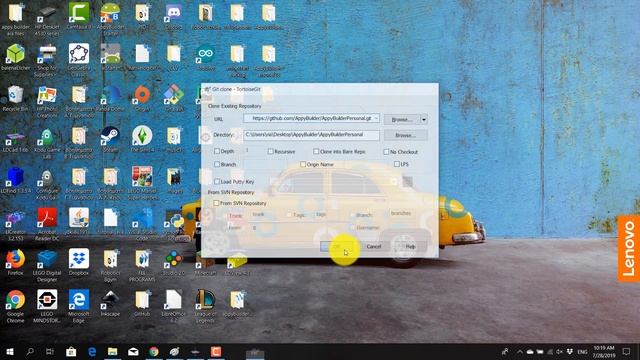640x360 pixels.
Task: Open balenaEtcher desktop shortcut
Action: [16, 57]
